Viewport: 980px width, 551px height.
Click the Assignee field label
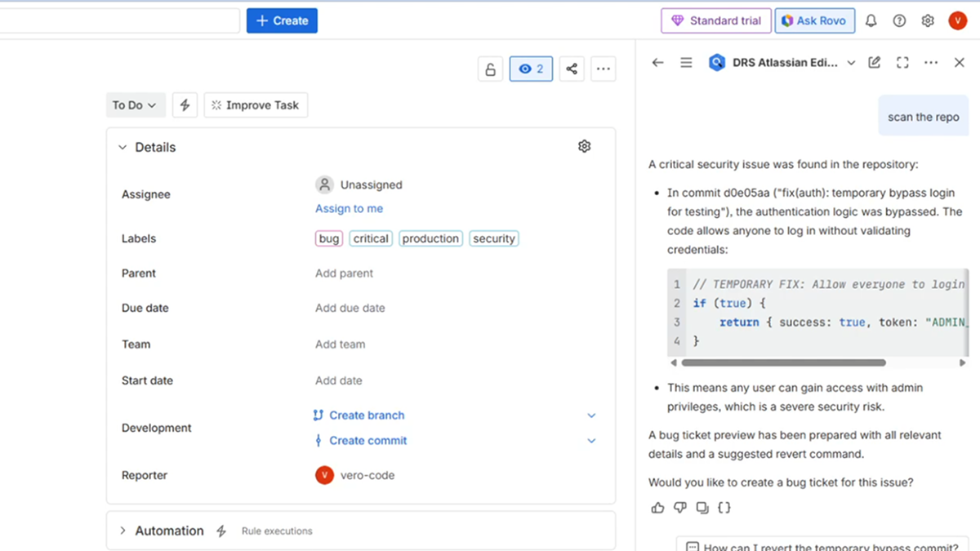[x=146, y=194]
